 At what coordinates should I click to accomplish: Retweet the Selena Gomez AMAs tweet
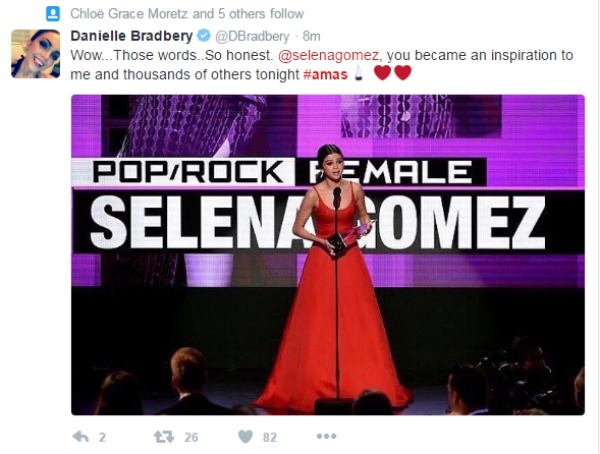(163, 436)
